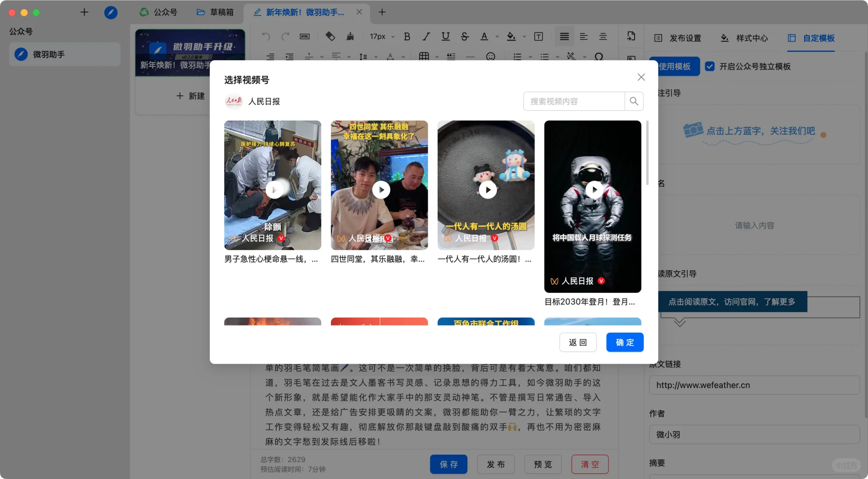This screenshot has height=479, width=868.
Task: Click the format painter brush icon
Action: (350, 36)
